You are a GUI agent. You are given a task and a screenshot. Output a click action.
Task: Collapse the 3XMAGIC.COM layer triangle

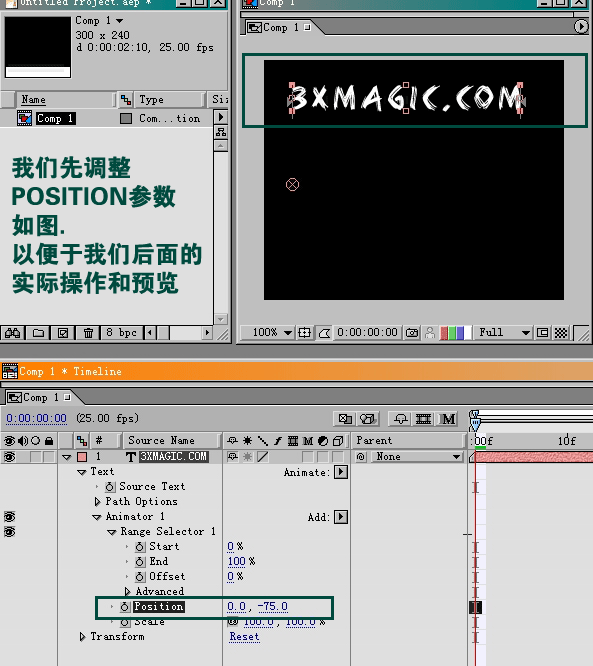[67, 457]
